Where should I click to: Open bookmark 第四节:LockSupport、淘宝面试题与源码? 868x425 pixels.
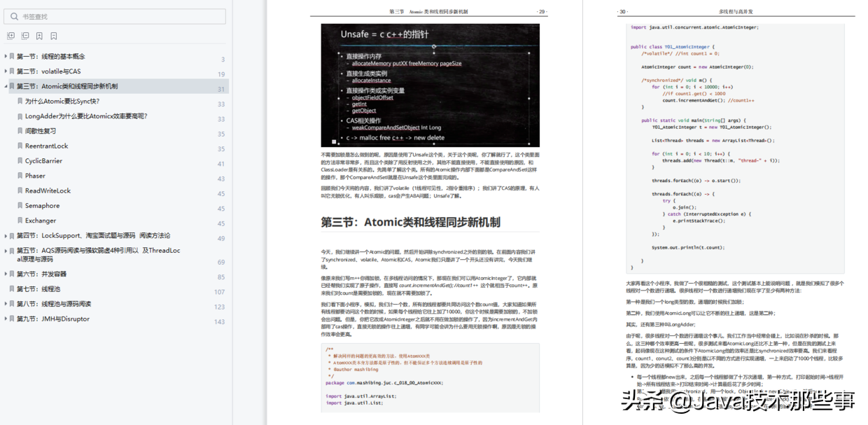(93, 236)
